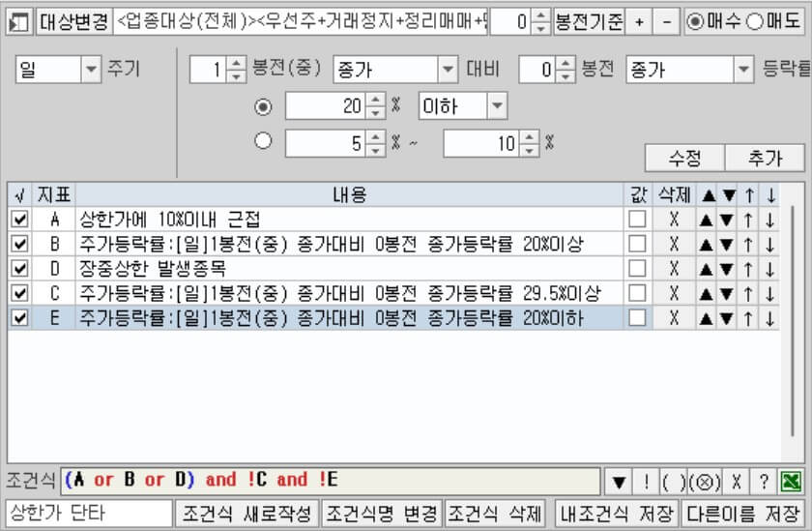Click the 추가 button
The image size is (812, 531).
pos(765,158)
